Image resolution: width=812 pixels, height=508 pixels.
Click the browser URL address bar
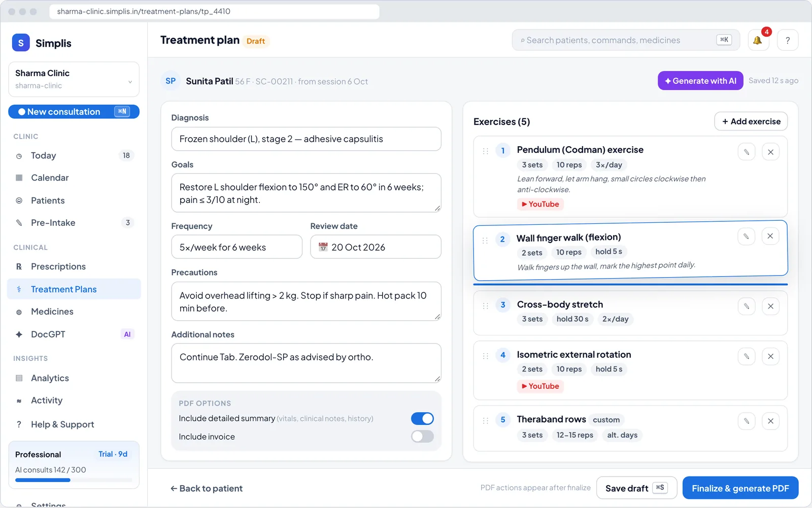tap(214, 11)
